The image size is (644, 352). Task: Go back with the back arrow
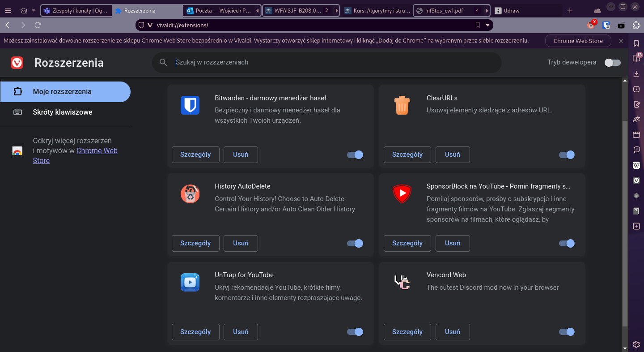[x=8, y=25]
